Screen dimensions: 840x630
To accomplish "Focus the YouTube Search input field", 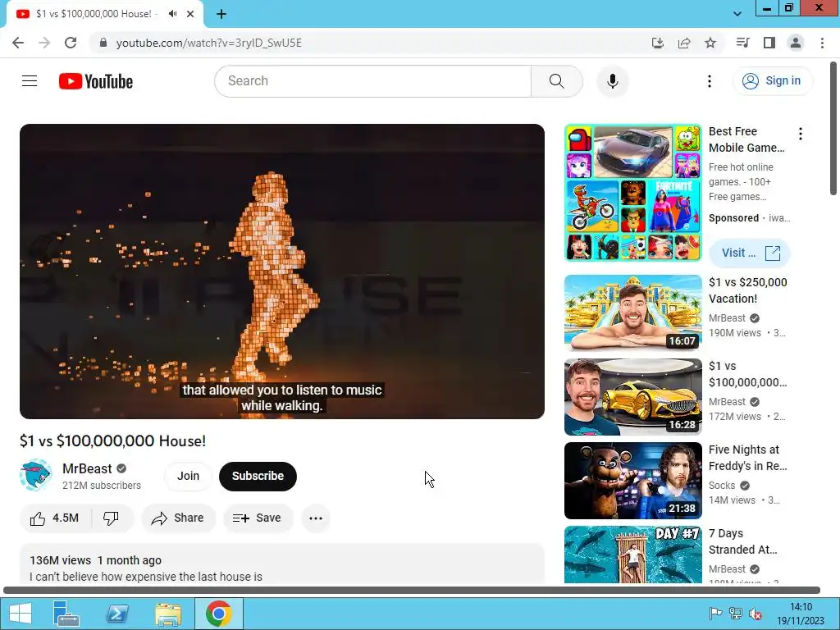I will coord(373,81).
